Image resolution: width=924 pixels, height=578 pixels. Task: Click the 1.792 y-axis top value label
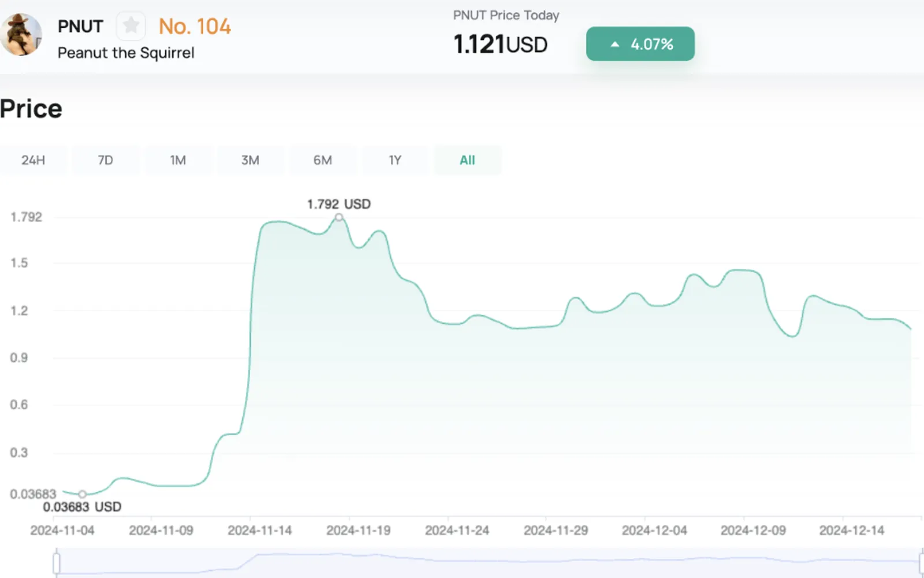(x=27, y=217)
